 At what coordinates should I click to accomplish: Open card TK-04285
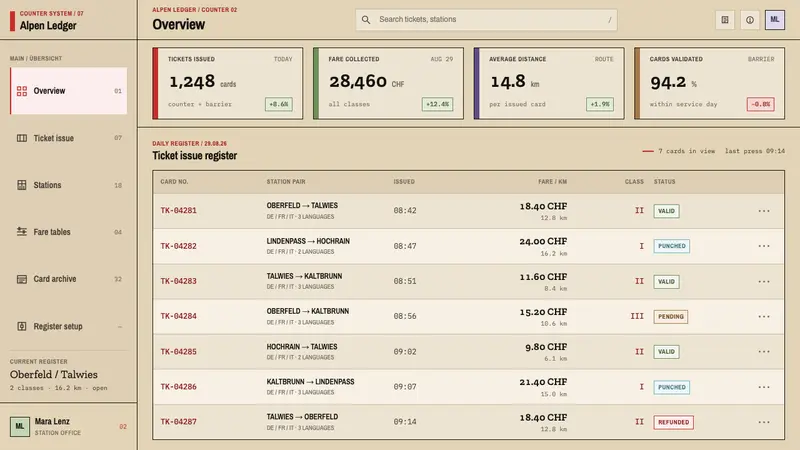pyautogui.click(x=178, y=352)
